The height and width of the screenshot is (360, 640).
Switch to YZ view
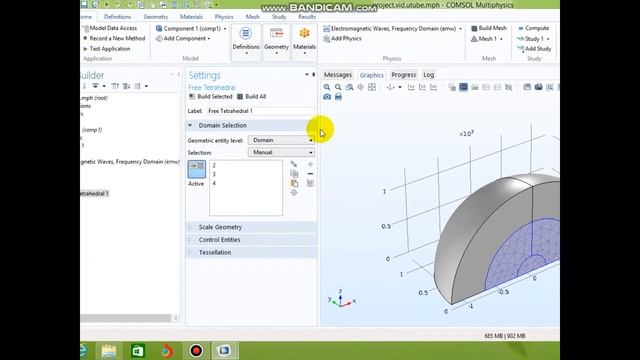pyautogui.click(x=422, y=87)
